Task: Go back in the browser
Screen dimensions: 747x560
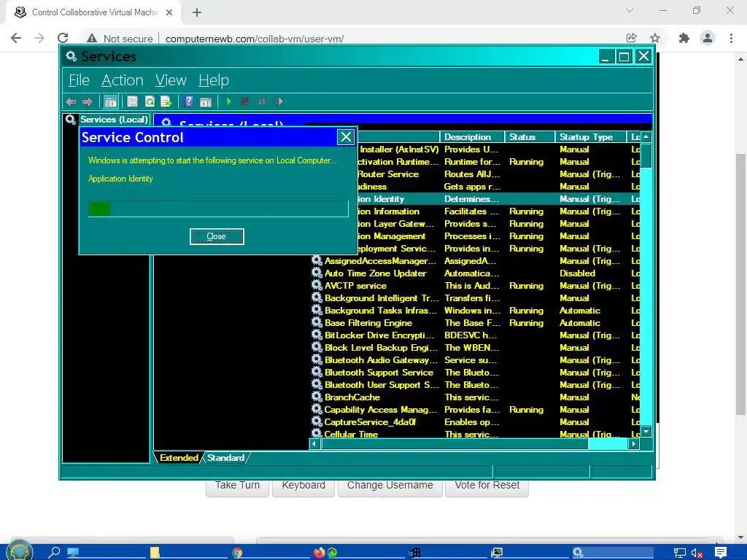Action: point(16,38)
